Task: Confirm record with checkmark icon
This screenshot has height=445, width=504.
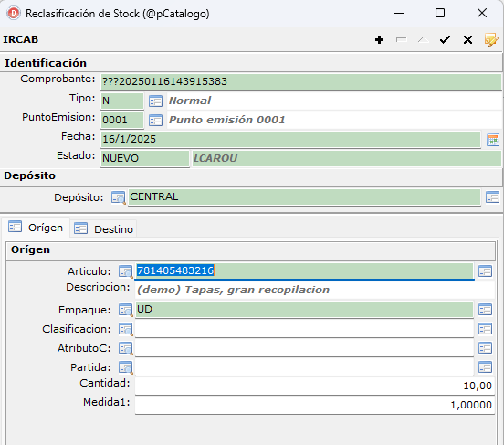Action: click(446, 40)
